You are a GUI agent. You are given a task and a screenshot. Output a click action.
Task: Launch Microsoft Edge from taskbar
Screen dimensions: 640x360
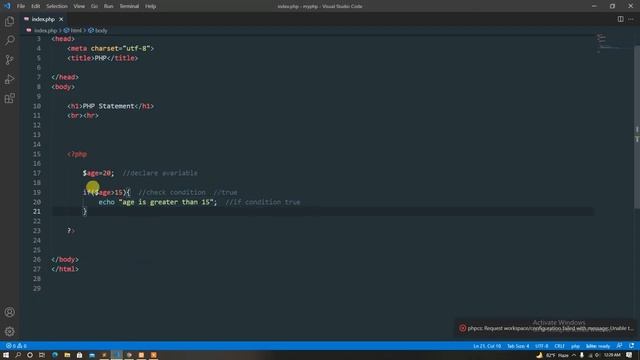coord(55,355)
